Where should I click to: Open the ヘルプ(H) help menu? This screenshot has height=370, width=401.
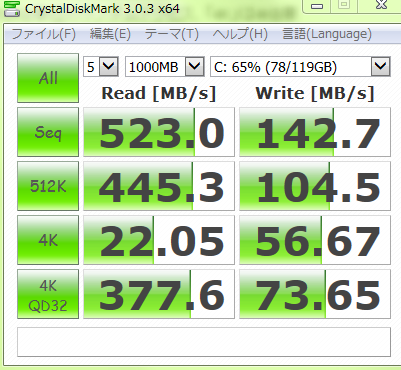(240, 34)
